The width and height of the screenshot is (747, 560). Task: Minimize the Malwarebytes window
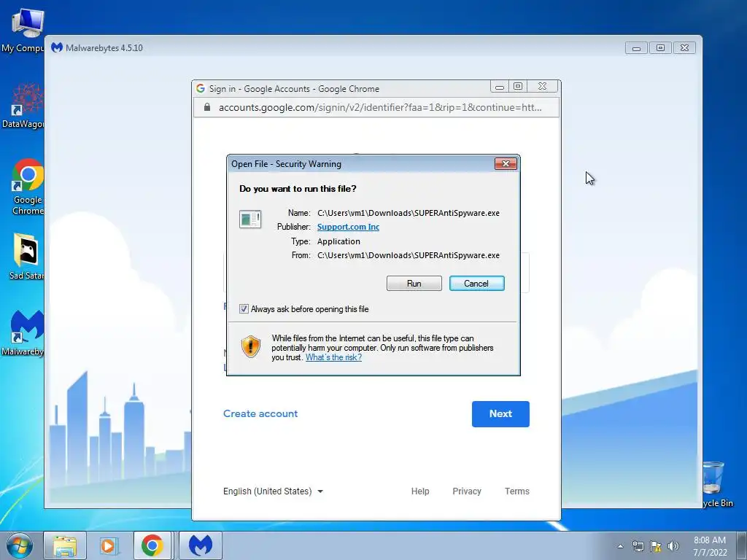tap(636, 48)
